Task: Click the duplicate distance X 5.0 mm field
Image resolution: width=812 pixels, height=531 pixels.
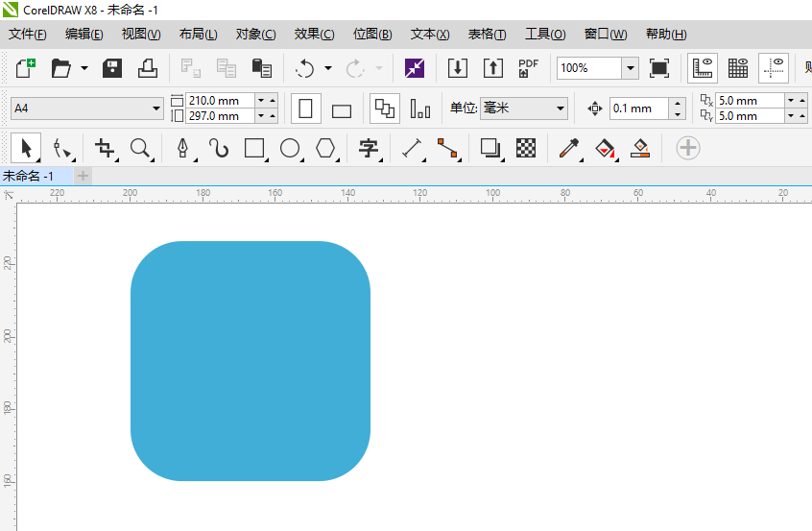Action: pyautogui.click(x=750, y=101)
